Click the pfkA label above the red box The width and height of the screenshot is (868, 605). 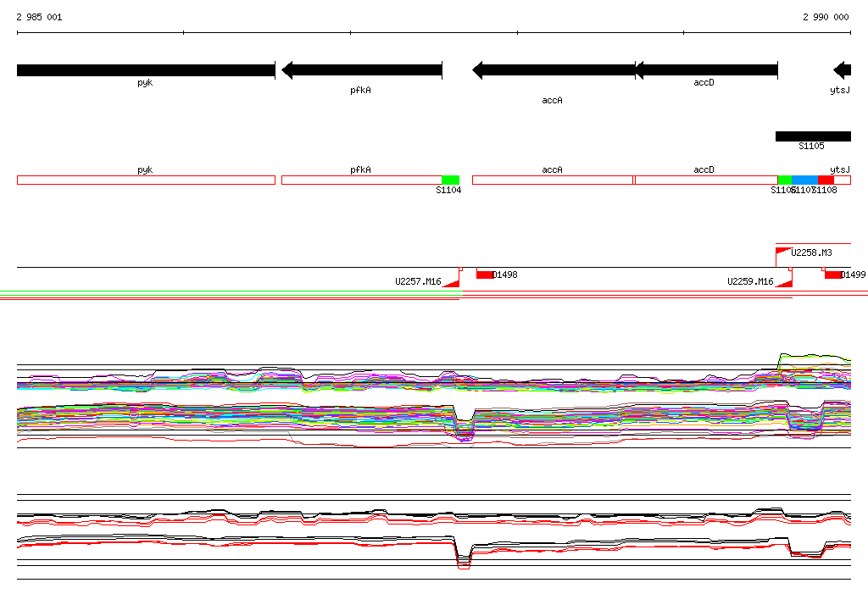360,170
